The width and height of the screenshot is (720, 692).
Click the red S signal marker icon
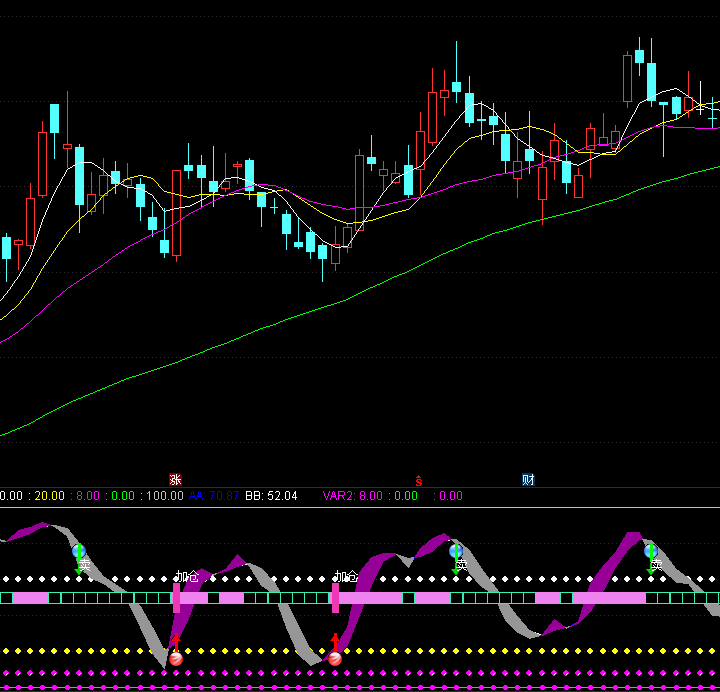click(x=418, y=480)
